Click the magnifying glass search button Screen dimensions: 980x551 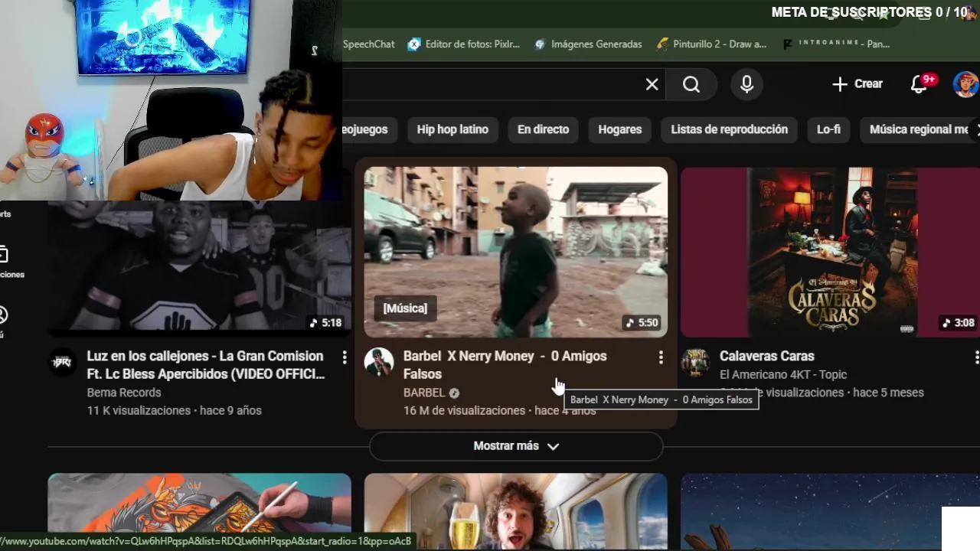(x=691, y=84)
